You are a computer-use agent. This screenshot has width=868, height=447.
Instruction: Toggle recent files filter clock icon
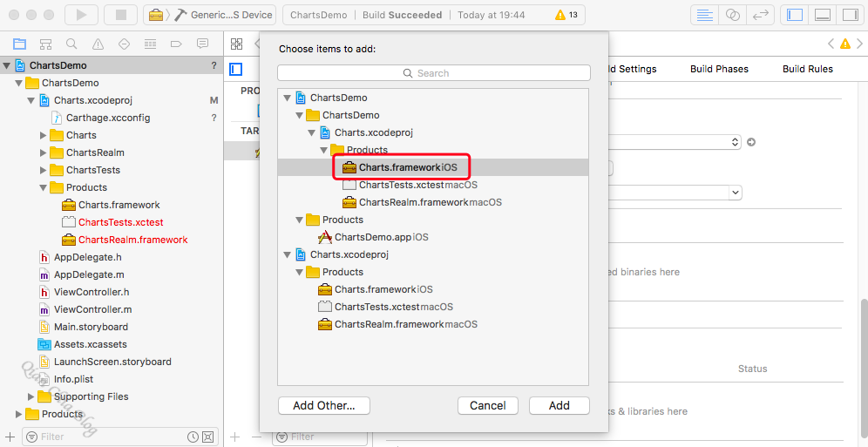[x=193, y=437]
